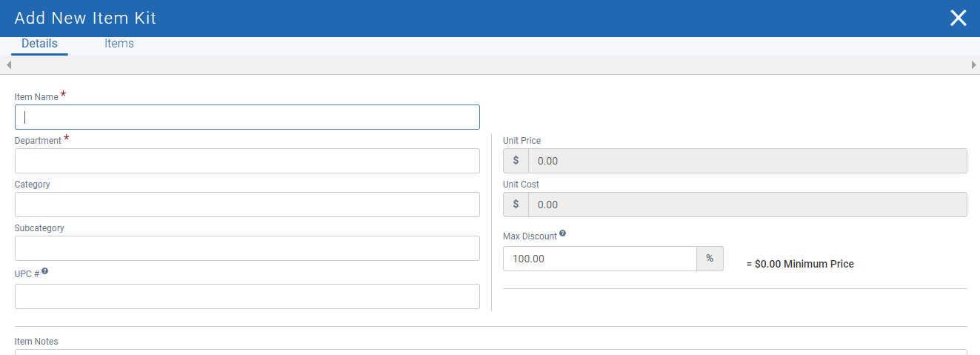Viewport: 980px width, 355px height.
Task: Open the UPC # help tooltip icon
Action: click(x=45, y=272)
